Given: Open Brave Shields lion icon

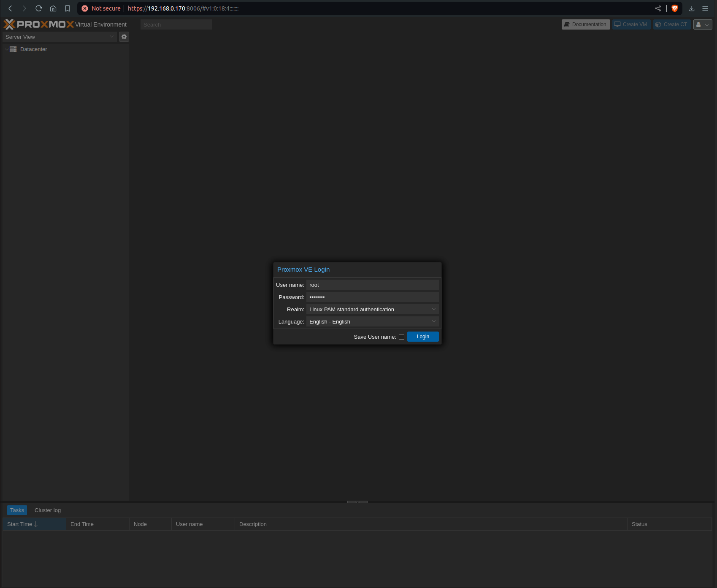Looking at the screenshot, I should point(675,8).
